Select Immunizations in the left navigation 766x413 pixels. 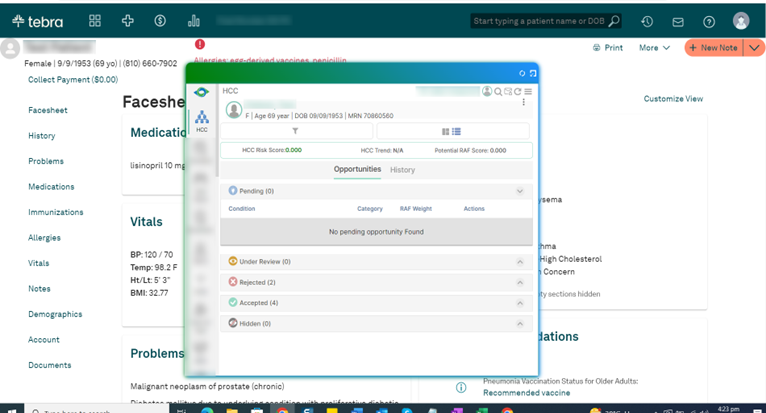56,212
